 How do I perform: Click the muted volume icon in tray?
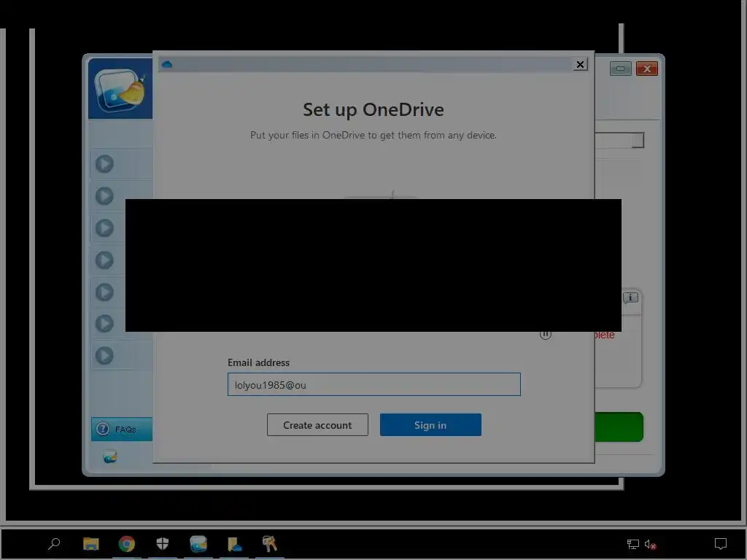point(650,544)
